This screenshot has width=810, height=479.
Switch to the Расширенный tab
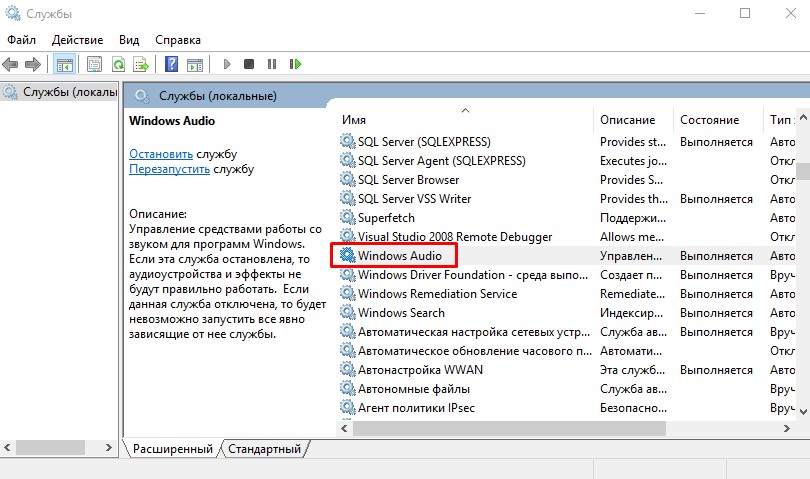[173, 449]
